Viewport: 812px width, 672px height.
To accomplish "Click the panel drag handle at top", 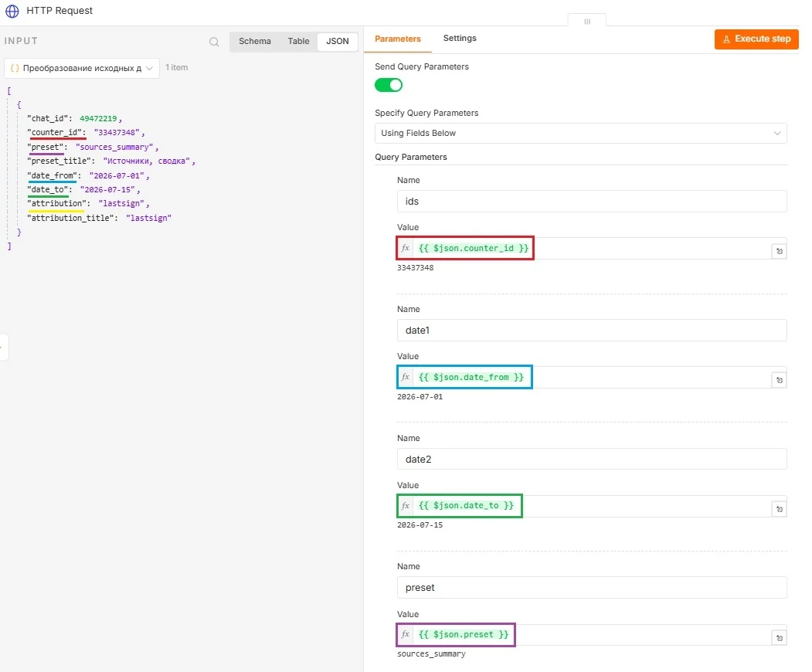I will [586, 21].
